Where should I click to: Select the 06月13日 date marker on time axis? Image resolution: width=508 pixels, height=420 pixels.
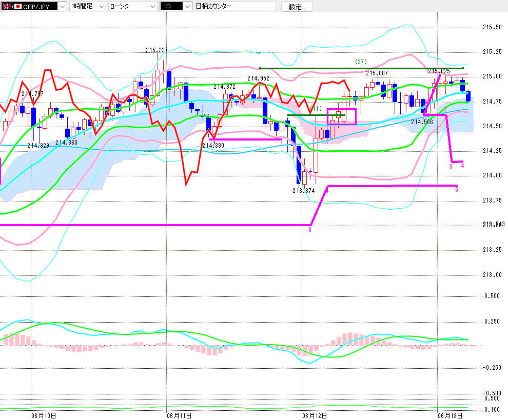point(450,415)
